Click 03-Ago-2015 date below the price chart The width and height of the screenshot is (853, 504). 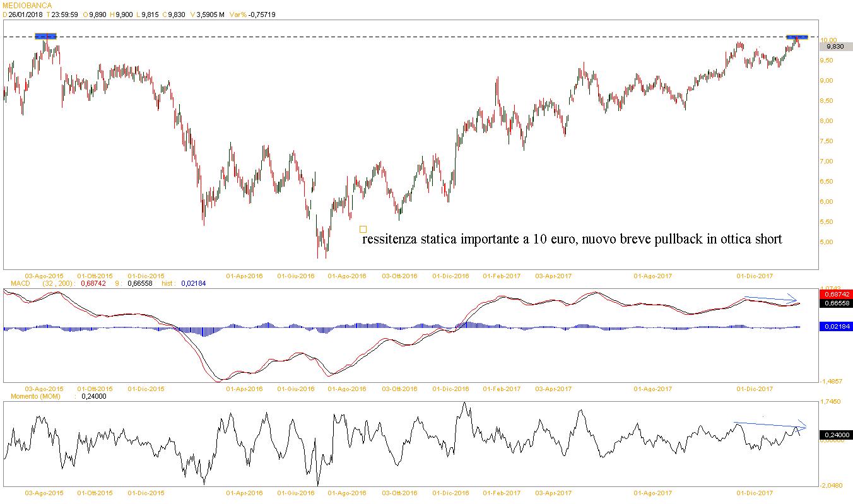coord(44,276)
